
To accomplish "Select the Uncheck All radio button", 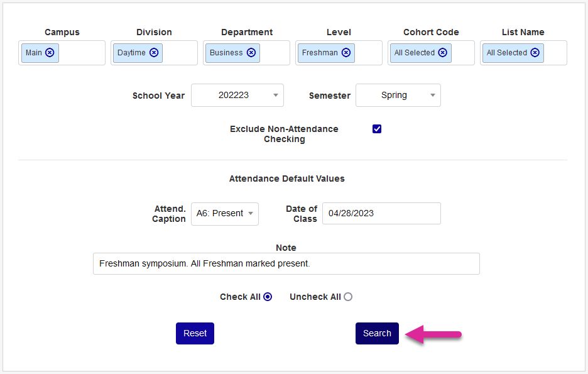I will click(x=348, y=297).
